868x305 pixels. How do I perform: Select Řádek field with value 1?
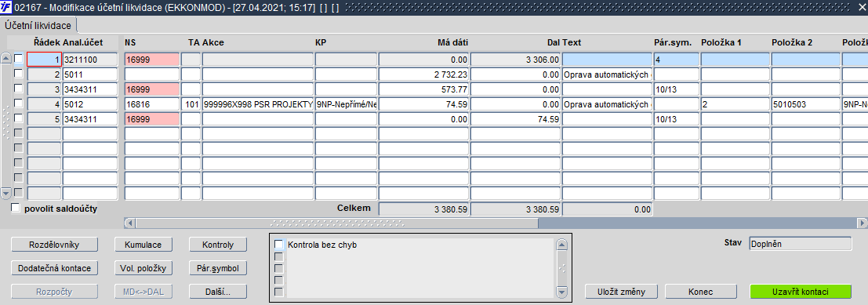(44, 60)
